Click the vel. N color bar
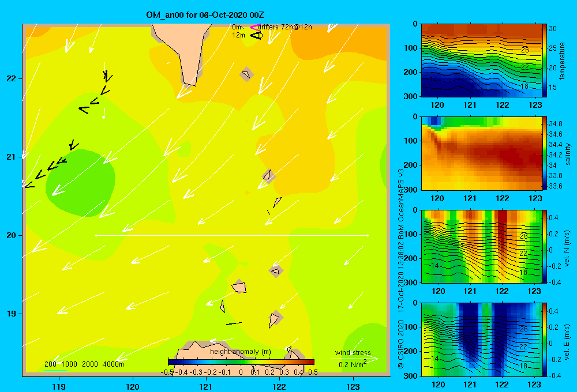577x392 pixels. point(545,246)
